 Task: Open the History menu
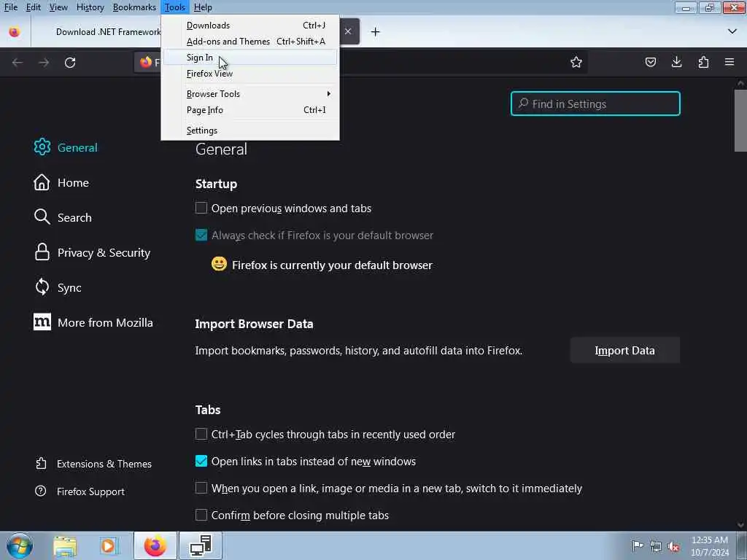coord(90,7)
